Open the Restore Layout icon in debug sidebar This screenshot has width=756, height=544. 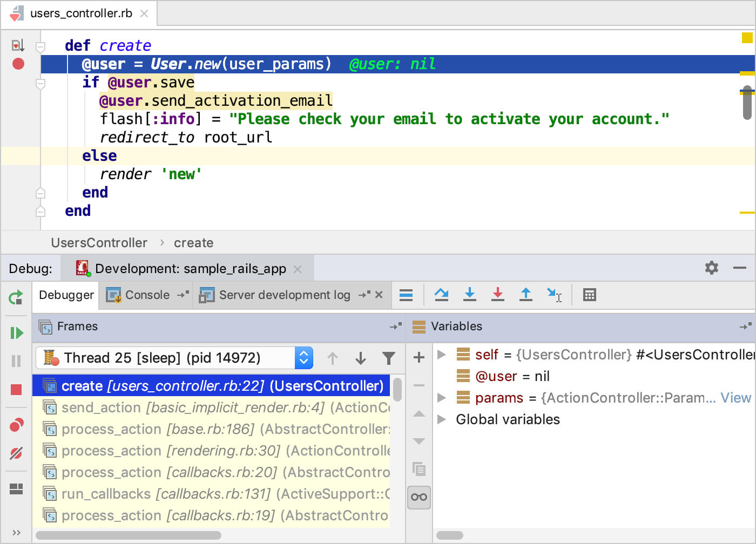pos(16,489)
